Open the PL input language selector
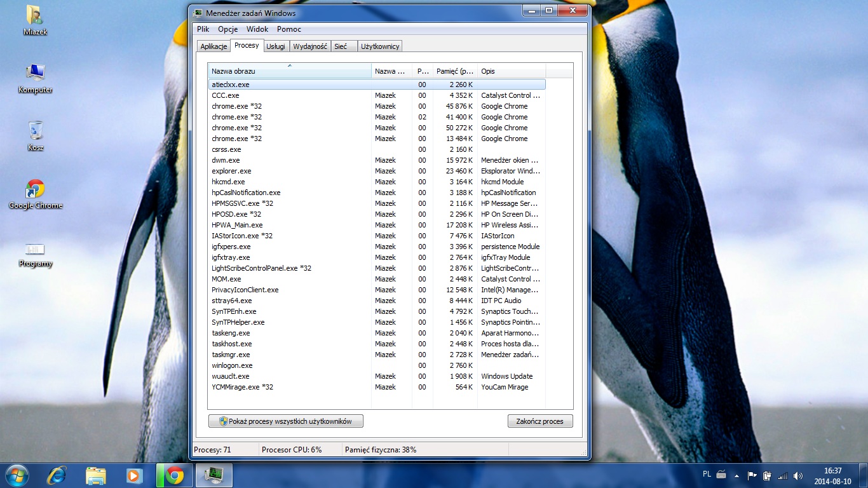This screenshot has width=868, height=488. 707,475
